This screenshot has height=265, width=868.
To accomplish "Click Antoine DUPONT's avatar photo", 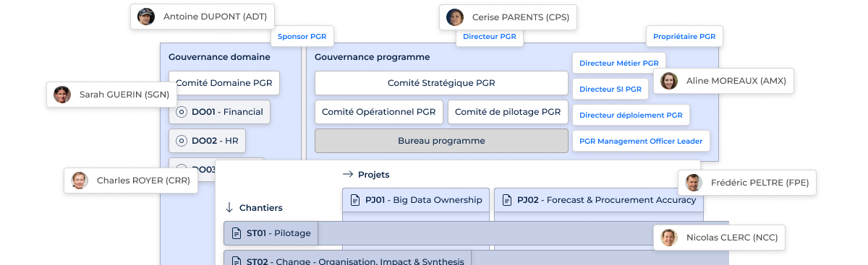I will [x=146, y=17].
